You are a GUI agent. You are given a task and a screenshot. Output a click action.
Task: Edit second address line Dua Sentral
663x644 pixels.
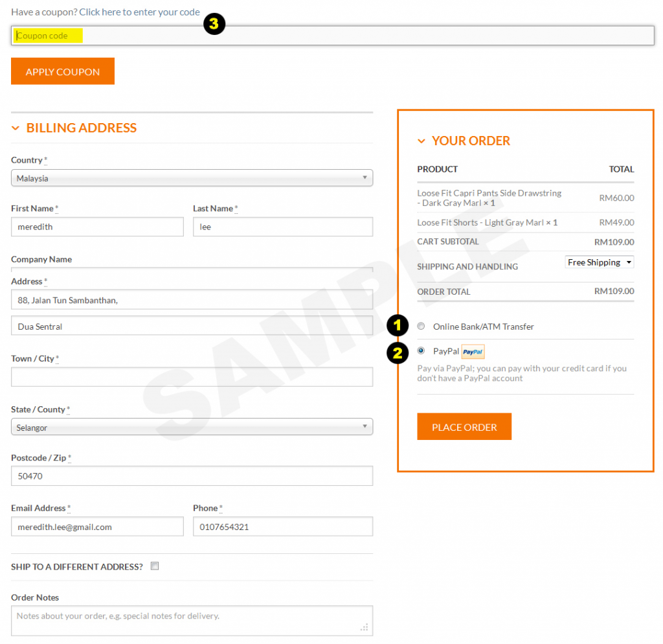[x=192, y=327]
